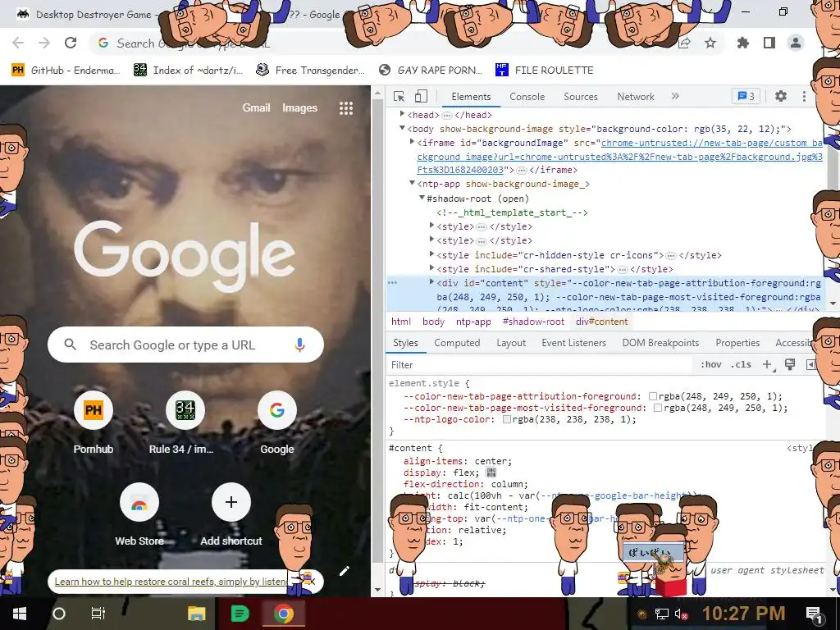Click the Cortana circle on the taskbar
The height and width of the screenshot is (630, 840).
(59, 614)
